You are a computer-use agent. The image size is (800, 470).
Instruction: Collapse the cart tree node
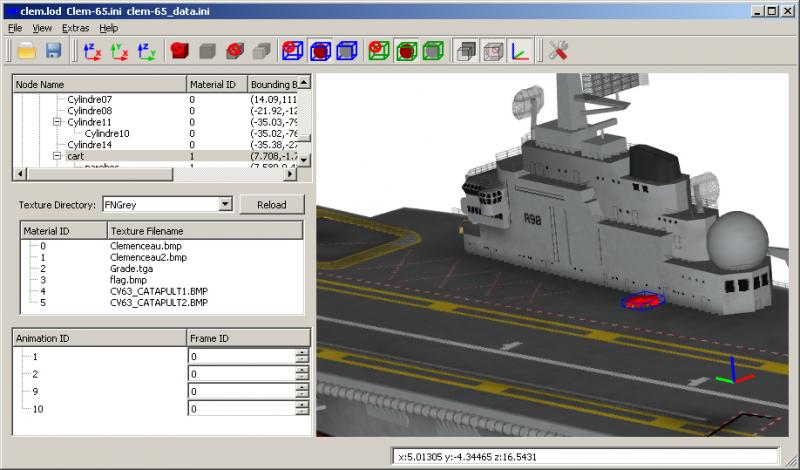pos(57,156)
